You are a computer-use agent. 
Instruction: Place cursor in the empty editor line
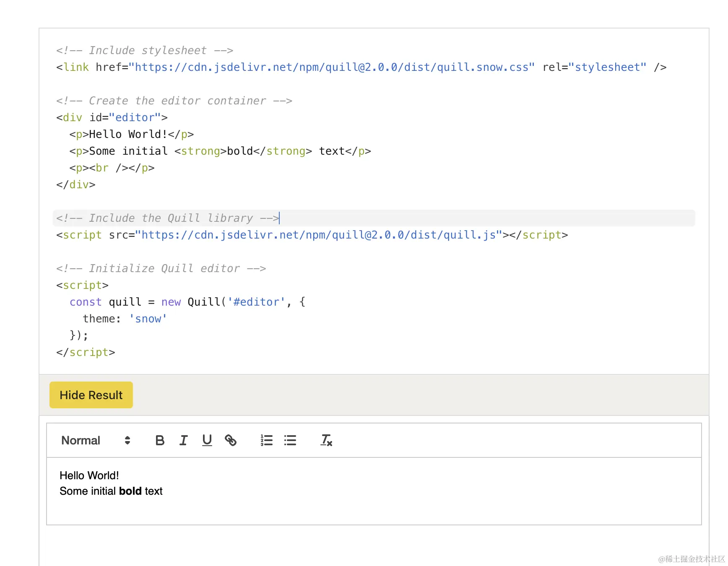coord(168,506)
